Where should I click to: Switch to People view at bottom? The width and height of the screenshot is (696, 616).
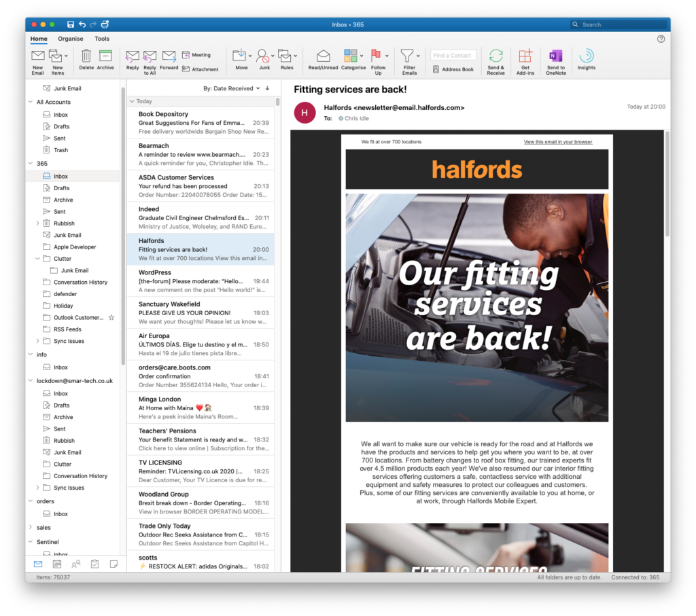pyautogui.click(x=76, y=564)
